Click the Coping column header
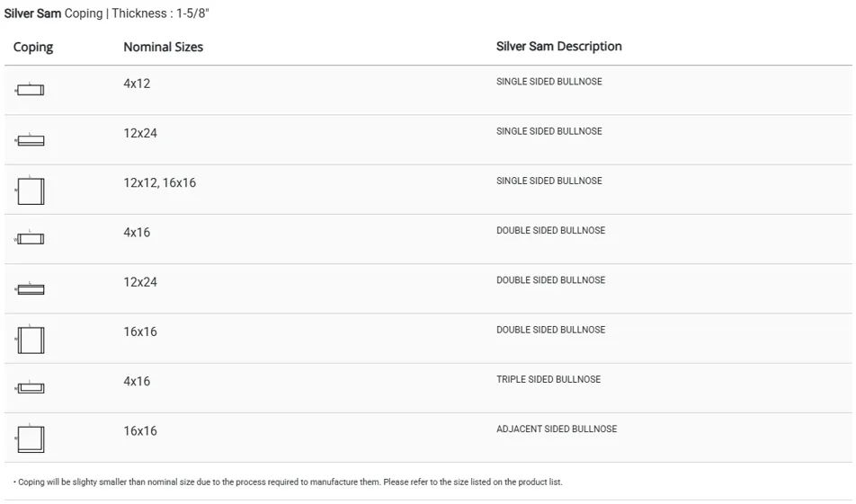This screenshot has width=856, height=504. (x=33, y=47)
